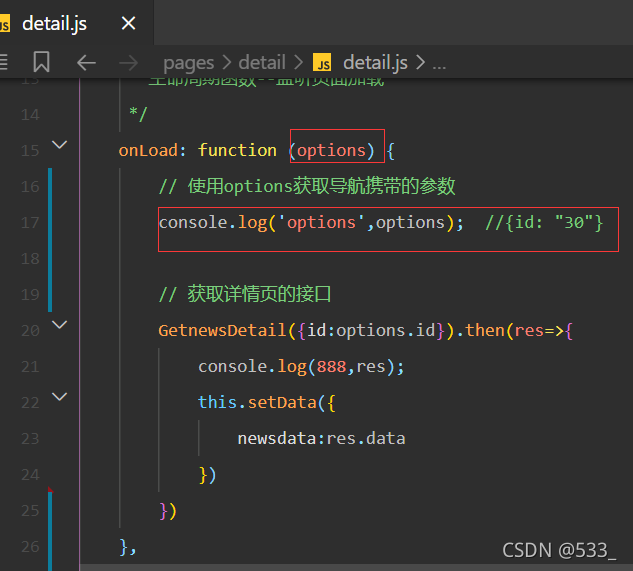This screenshot has height=571, width=633.
Task: Click line number 21 in gutter
Action: point(30,367)
